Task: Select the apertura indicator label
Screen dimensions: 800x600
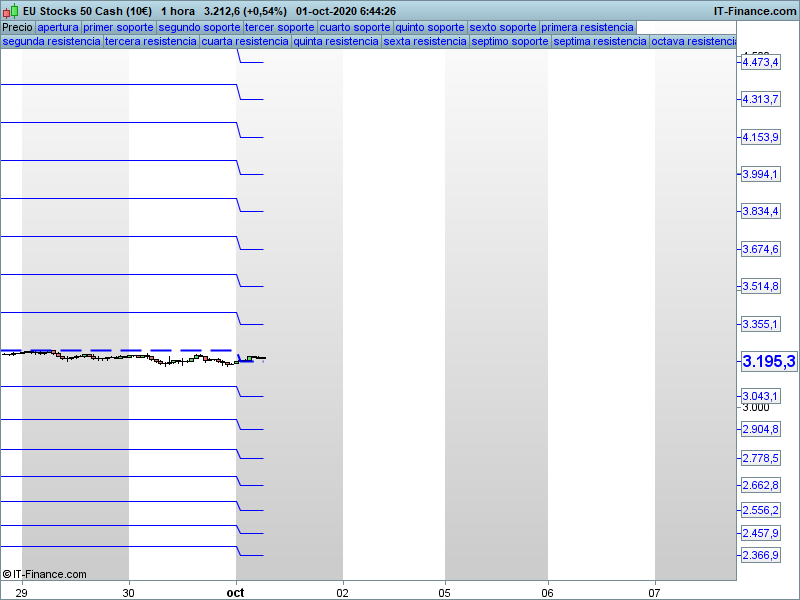Action: [58, 27]
